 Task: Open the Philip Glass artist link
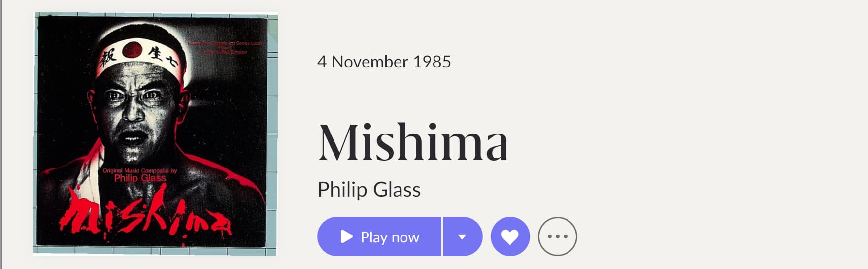pos(369,190)
